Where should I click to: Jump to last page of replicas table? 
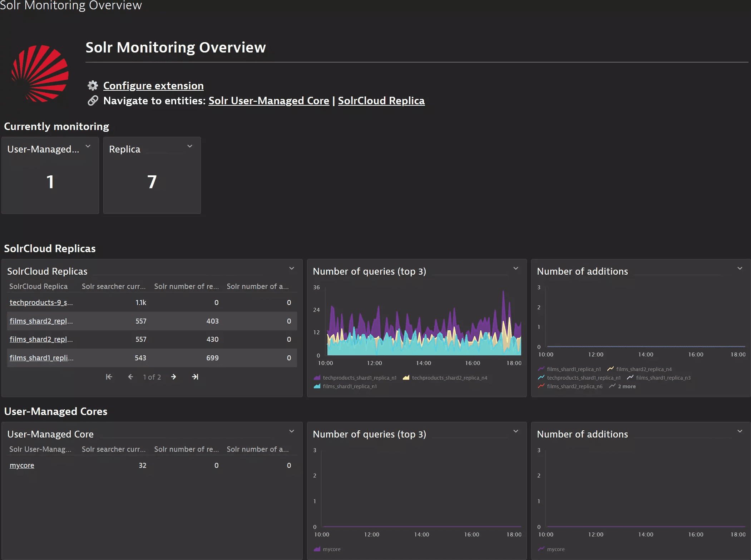tap(195, 377)
